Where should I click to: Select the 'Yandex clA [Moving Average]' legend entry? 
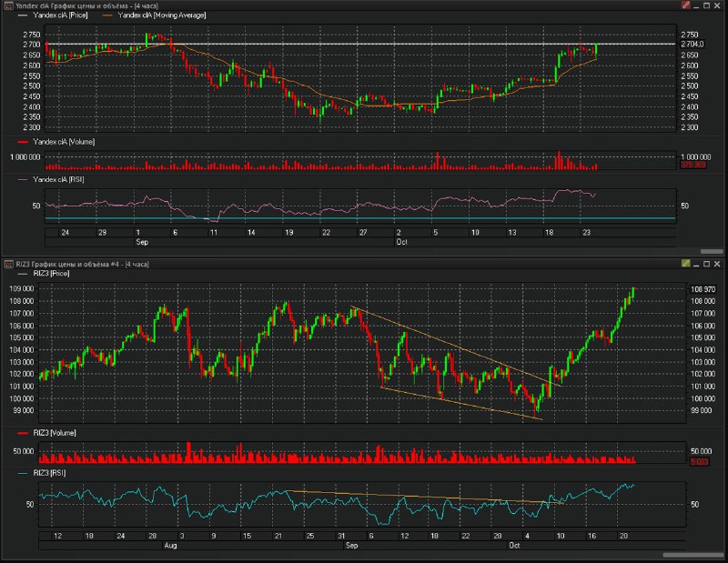[154, 15]
